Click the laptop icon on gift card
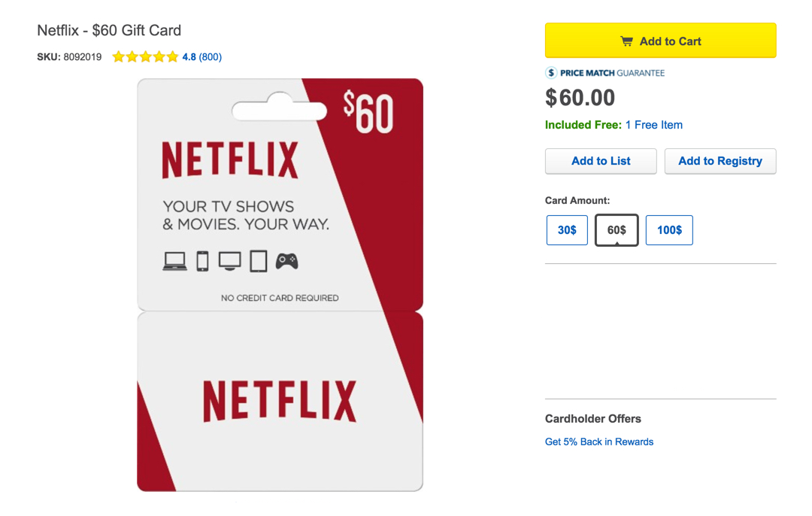This screenshot has width=812, height=516. 174,261
